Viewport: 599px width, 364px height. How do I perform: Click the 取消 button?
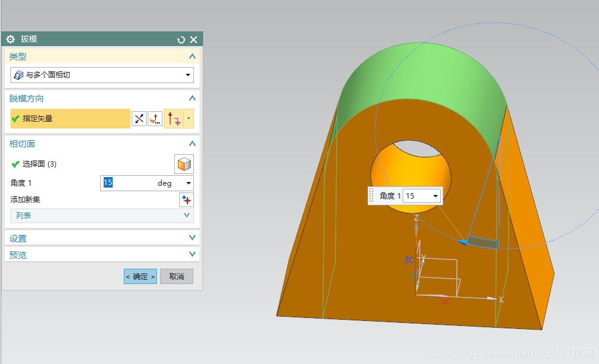tap(177, 277)
